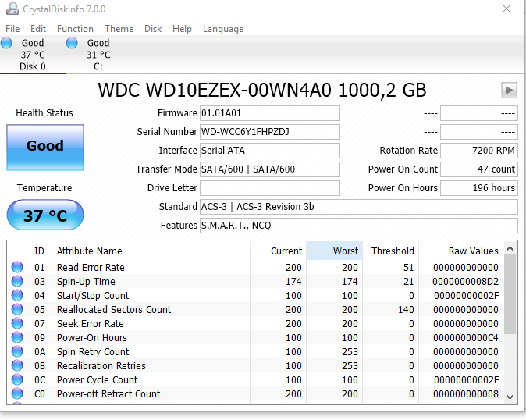Click the Firmware field 01.01A01

(x=270, y=113)
